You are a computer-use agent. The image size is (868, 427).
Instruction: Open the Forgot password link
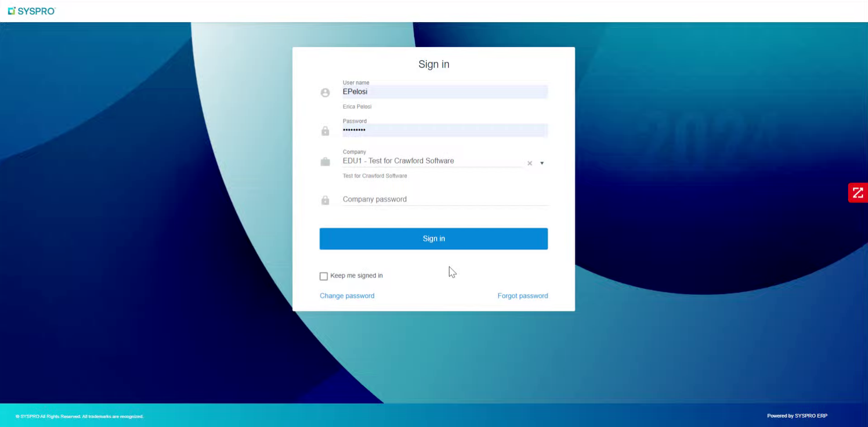[x=523, y=296]
